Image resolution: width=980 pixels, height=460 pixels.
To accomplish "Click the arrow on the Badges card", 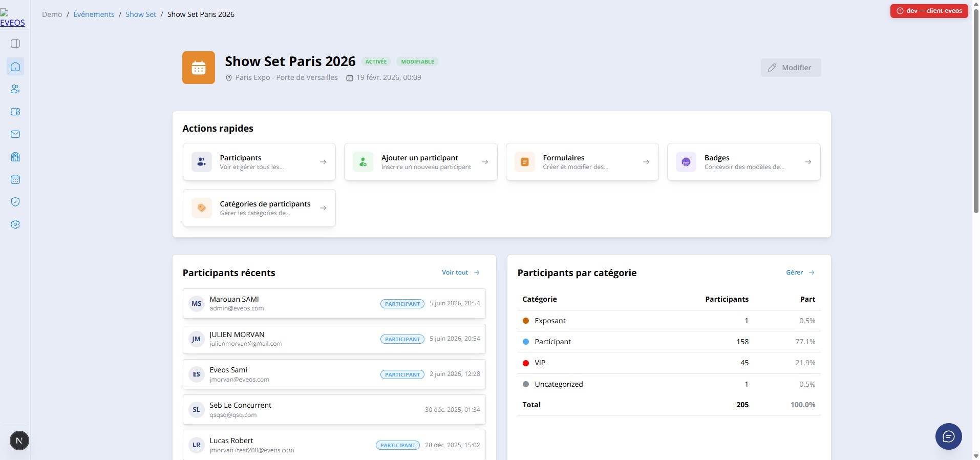I will click(808, 162).
